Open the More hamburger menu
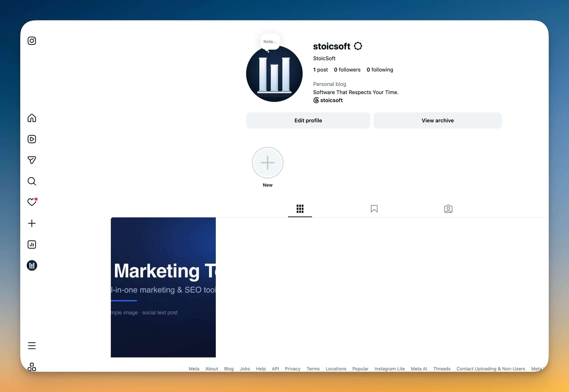The width and height of the screenshot is (569, 392). point(32,346)
